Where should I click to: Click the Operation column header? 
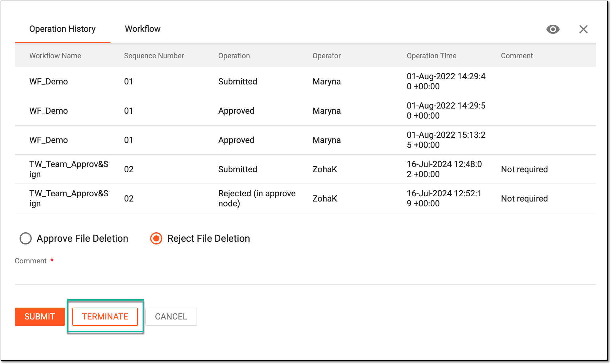(x=234, y=56)
